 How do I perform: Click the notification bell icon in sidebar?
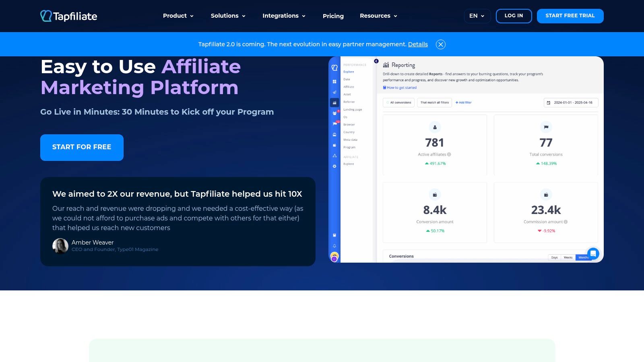click(334, 246)
